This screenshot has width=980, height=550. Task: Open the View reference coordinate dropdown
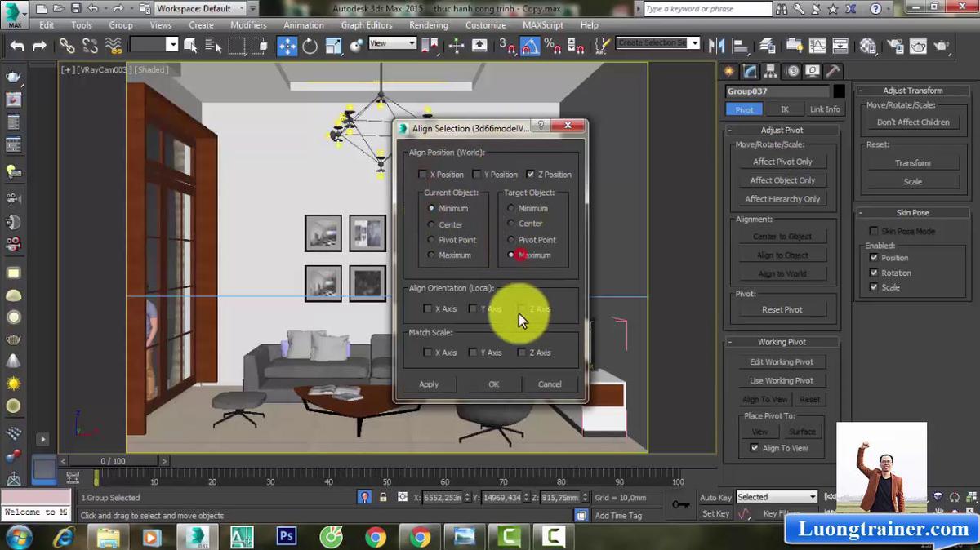(393, 43)
